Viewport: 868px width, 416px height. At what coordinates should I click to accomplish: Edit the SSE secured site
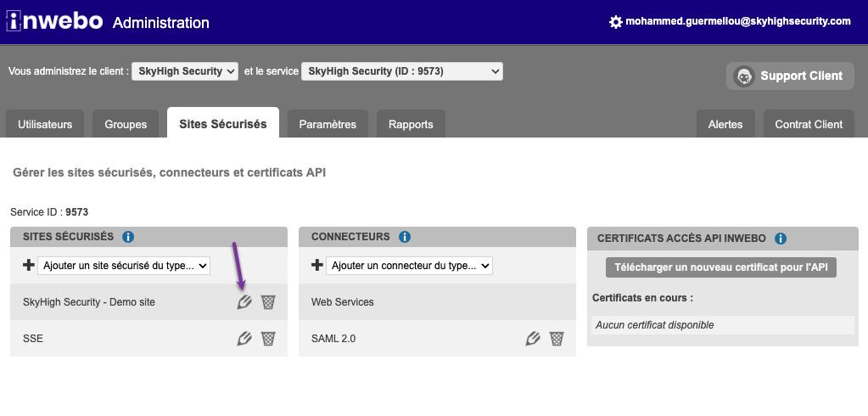click(x=244, y=338)
